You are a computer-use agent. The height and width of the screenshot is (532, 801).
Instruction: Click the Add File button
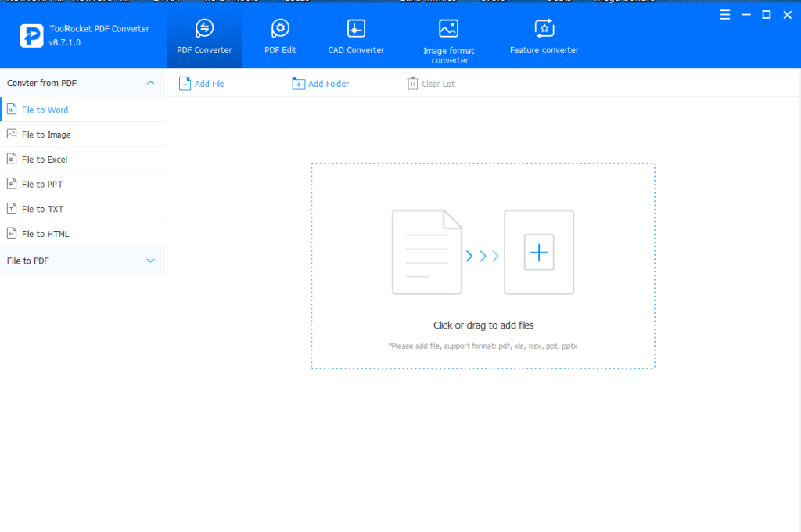(x=201, y=83)
